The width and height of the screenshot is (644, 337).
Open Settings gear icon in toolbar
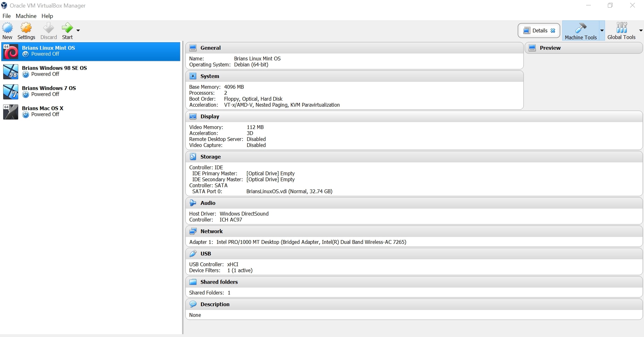(26, 28)
